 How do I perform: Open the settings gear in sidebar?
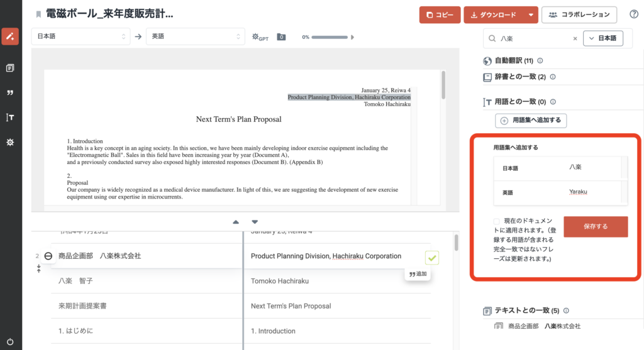coord(10,143)
